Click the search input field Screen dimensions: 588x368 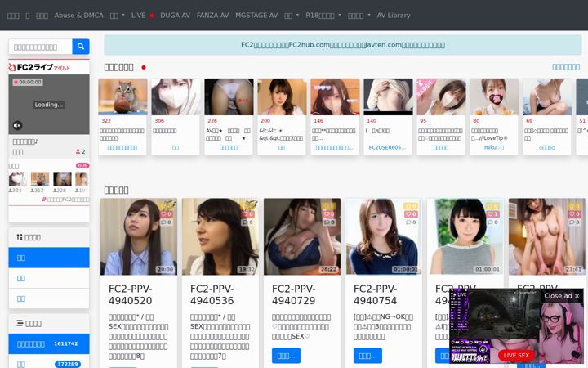pos(41,47)
